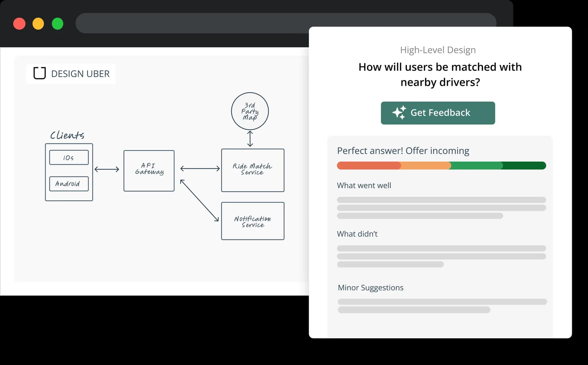
Task: Click the green maximize window button
Action: (x=58, y=24)
